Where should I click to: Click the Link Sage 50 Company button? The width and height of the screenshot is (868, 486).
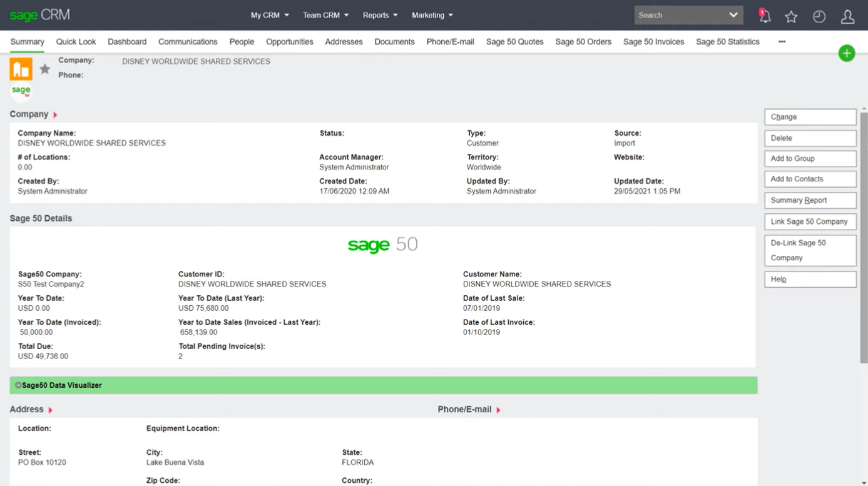click(810, 221)
